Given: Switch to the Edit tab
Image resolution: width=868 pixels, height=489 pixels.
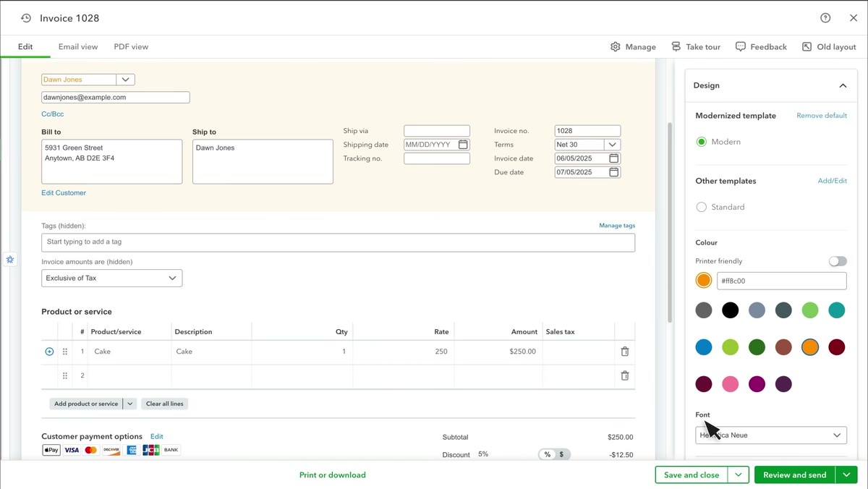Looking at the screenshot, I should (x=25, y=46).
